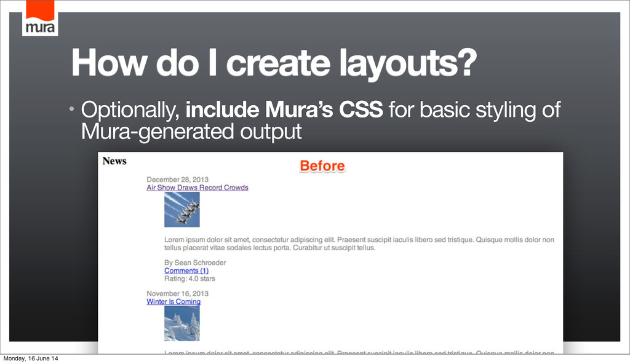Open the Air Show Draws Record Crowds link
Viewport: 630px width, 364px height.
point(197,188)
